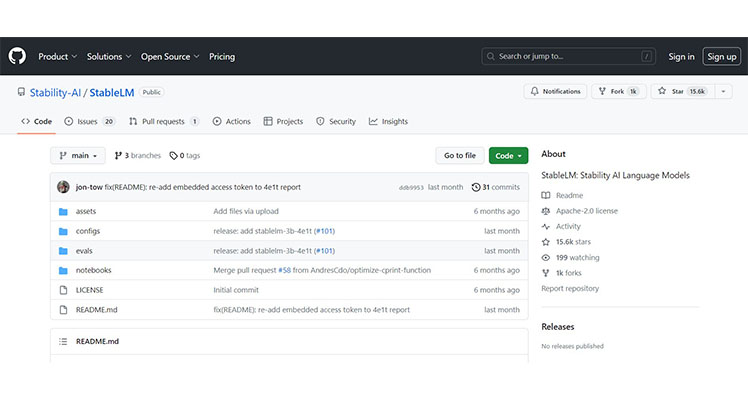Screen dimensions: 748x400
Task: Click Report repository
Action: tap(570, 288)
